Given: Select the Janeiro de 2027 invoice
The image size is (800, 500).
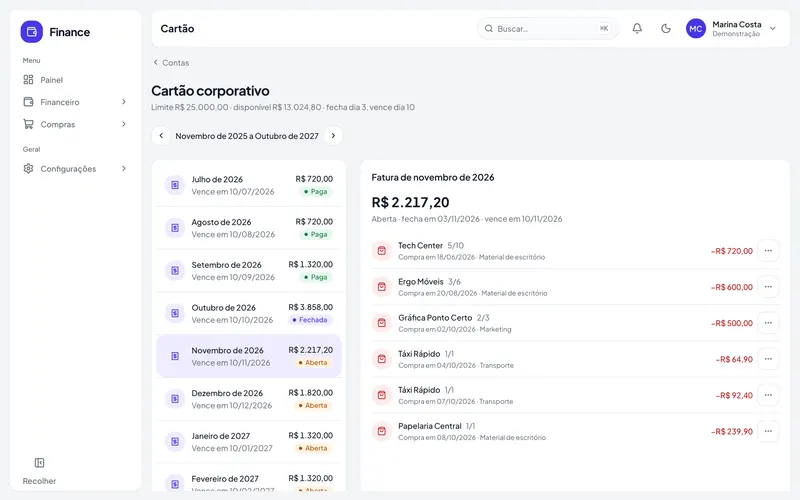Looking at the screenshot, I should pos(248,442).
